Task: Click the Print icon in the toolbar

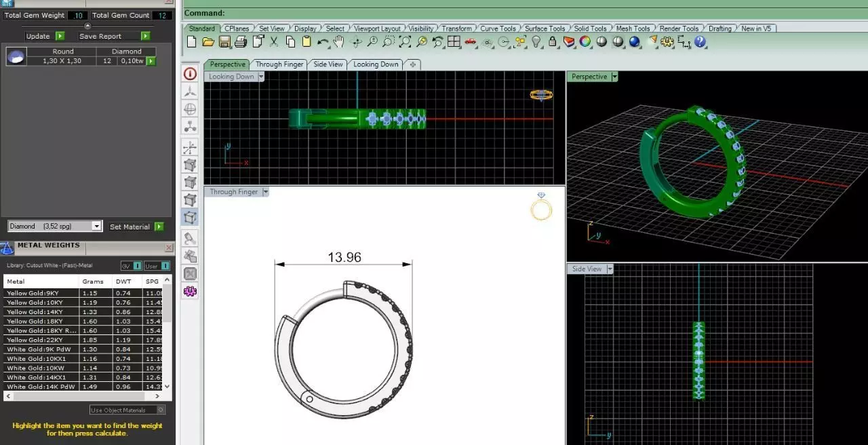Action: click(x=240, y=42)
